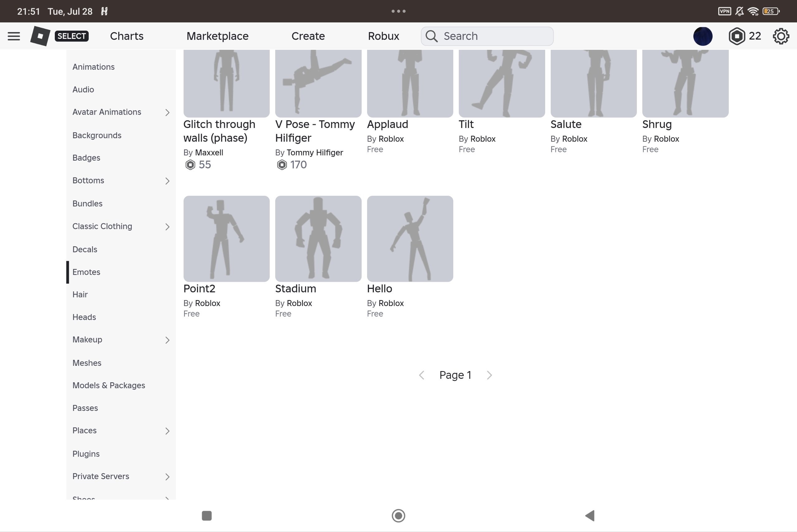
Task: Go to previous page arrow
Action: coord(422,375)
